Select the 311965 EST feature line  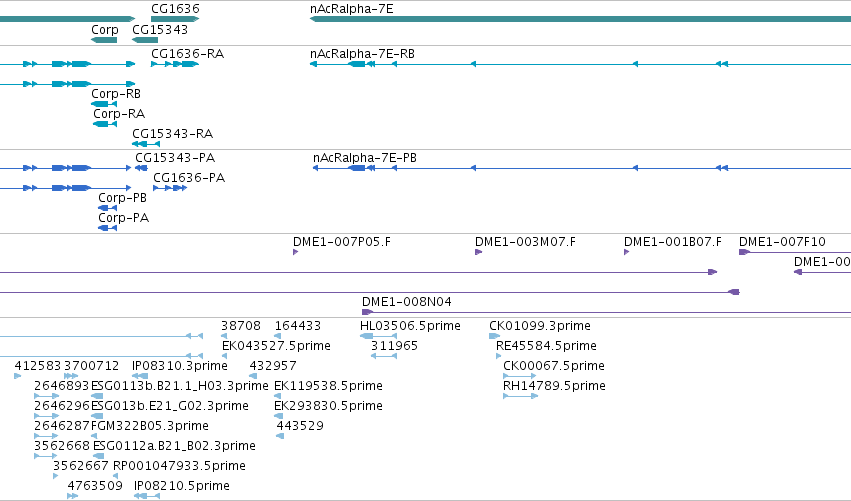384,356
